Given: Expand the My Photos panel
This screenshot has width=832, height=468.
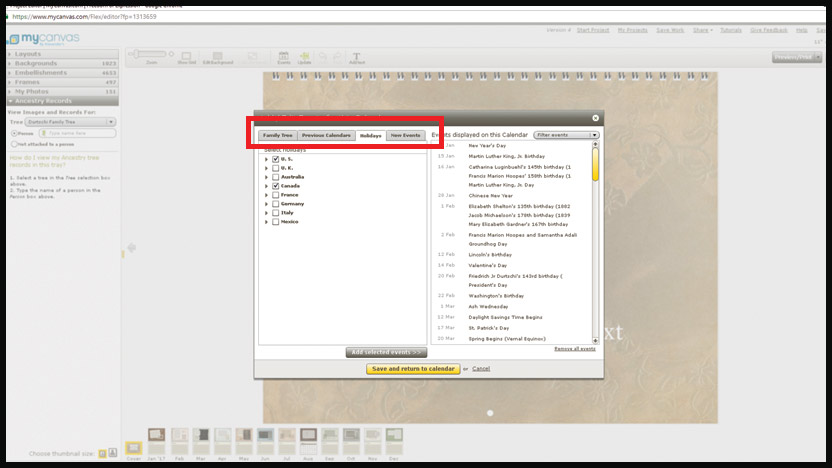Looking at the screenshot, I should (63, 92).
